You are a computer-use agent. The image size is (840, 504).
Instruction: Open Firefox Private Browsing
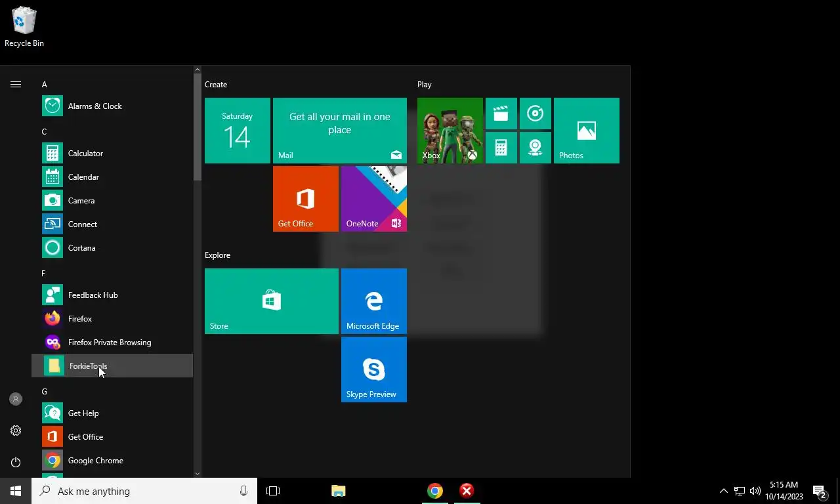[112, 343]
